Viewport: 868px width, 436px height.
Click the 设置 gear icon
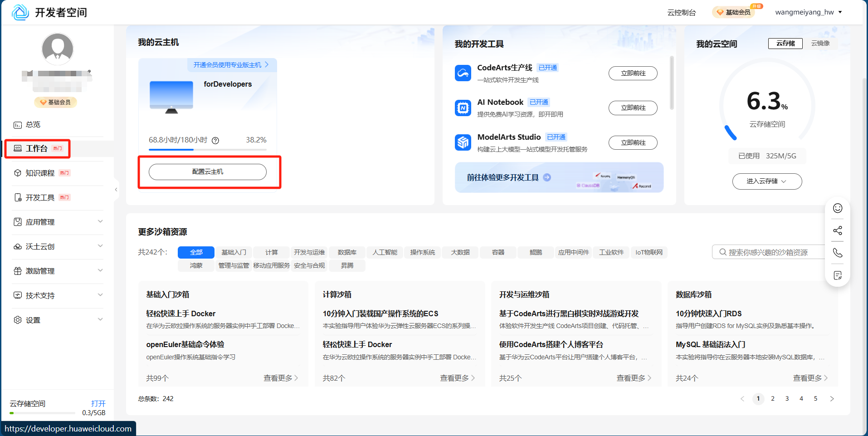point(18,320)
